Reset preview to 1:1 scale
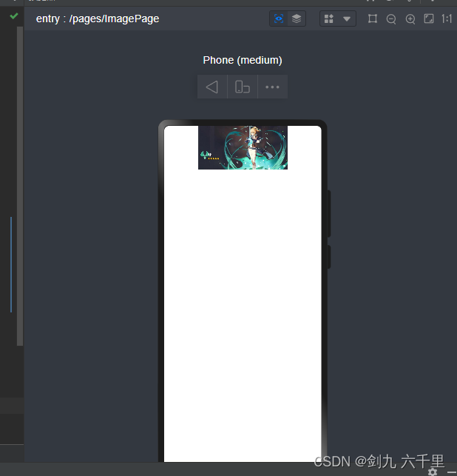Screen dimensions: 457x476 pos(447,19)
